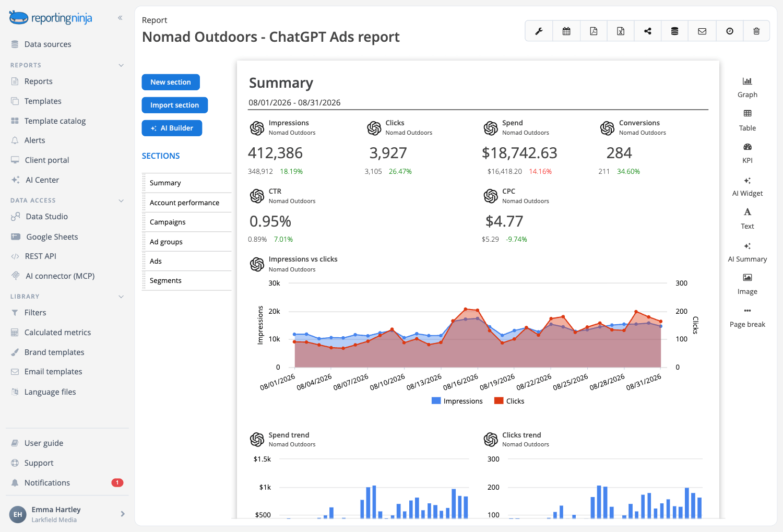
Task: Collapse the DATA ACCESS sidebar group
Action: 121,200
